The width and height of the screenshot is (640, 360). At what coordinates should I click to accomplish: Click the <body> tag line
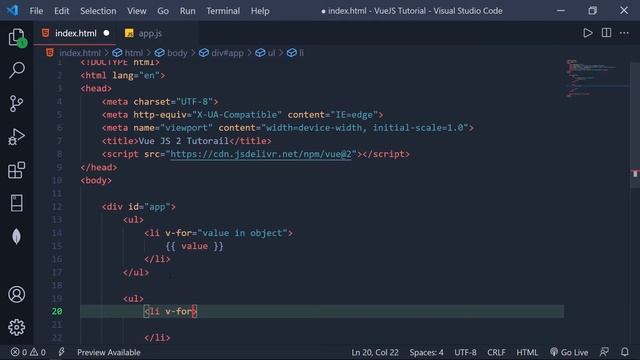[96, 180]
